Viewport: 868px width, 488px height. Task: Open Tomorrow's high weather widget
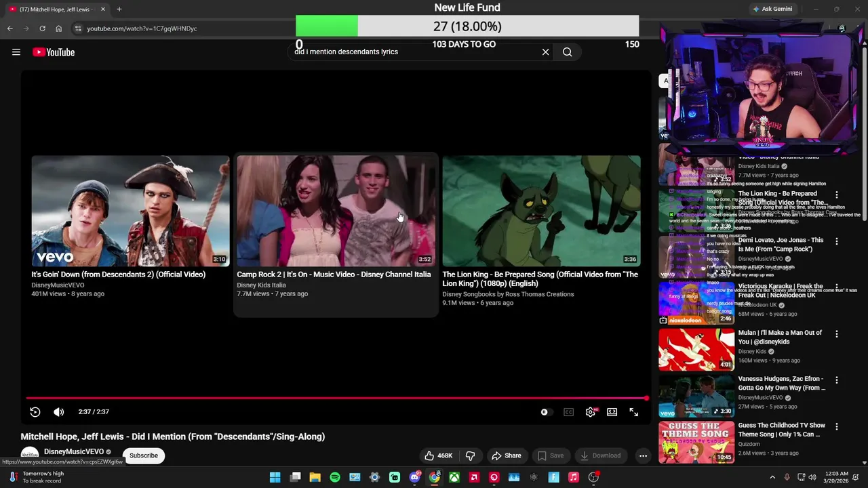pos(37,477)
